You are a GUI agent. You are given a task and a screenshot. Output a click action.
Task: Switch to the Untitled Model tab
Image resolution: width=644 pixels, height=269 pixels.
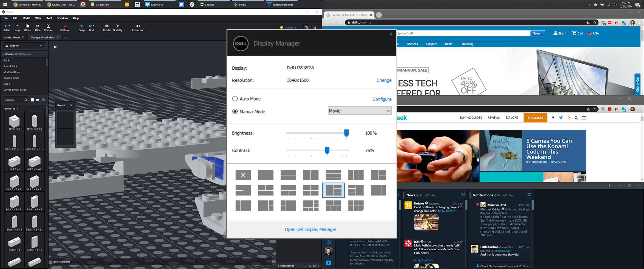(x=12, y=37)
